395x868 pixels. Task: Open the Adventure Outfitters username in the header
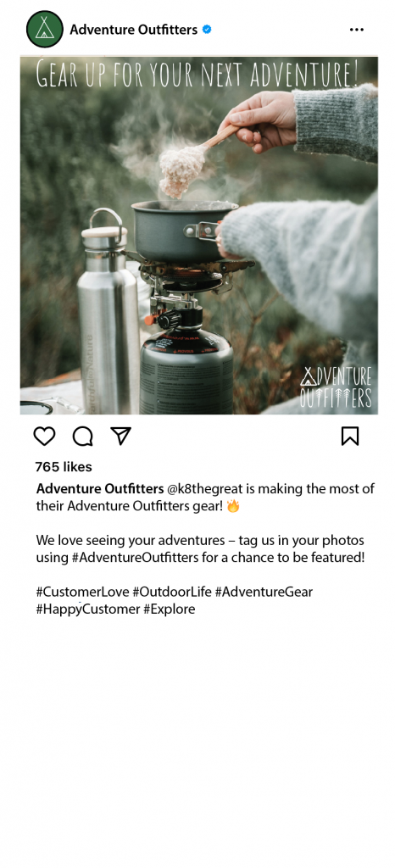(133, 30)
